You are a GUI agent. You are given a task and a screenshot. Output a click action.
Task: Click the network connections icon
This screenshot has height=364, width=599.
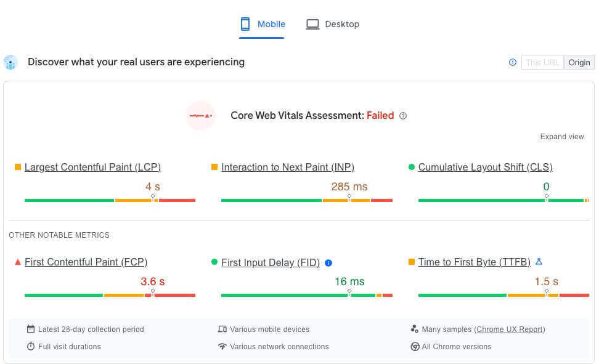pos(222,347)
